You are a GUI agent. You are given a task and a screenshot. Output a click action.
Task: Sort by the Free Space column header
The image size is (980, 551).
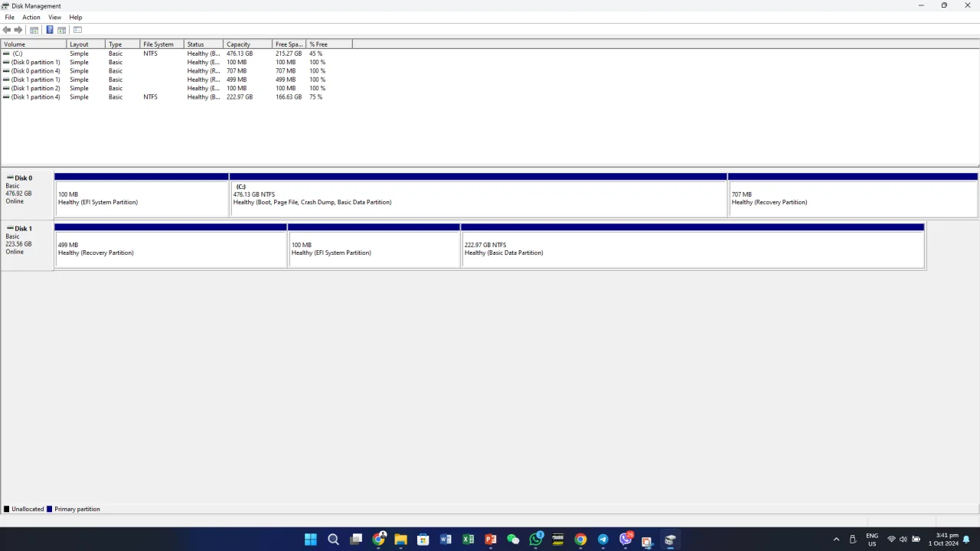[x=289, y=44]
